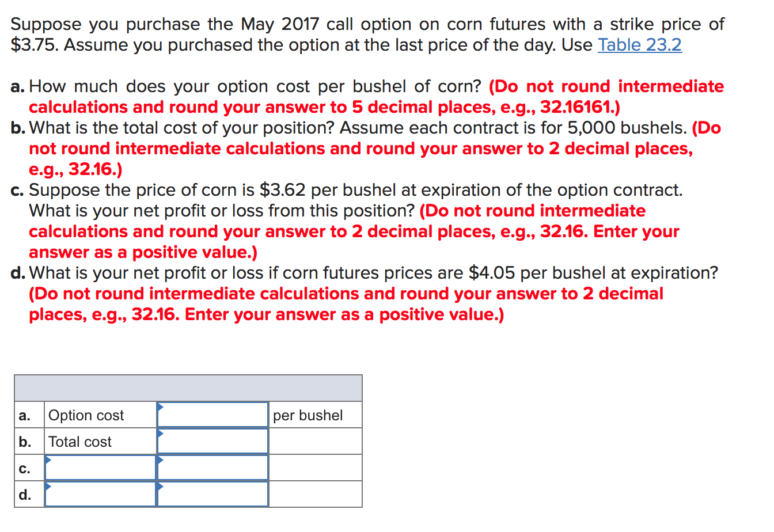Click the row label a cell
The height and width of the screenshot is (532, 774).
26,415
